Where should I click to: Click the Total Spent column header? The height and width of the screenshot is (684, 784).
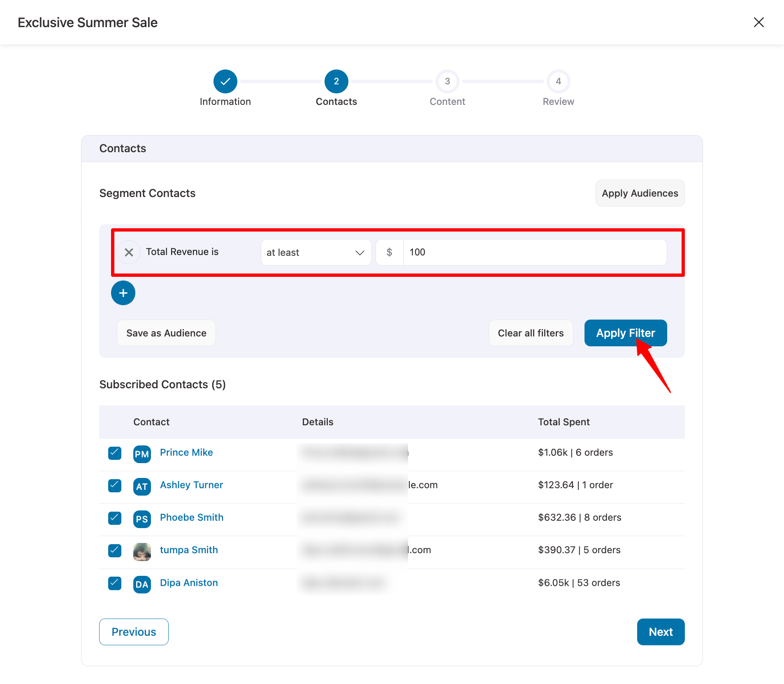pyautogui.click(x=564, y=422)
